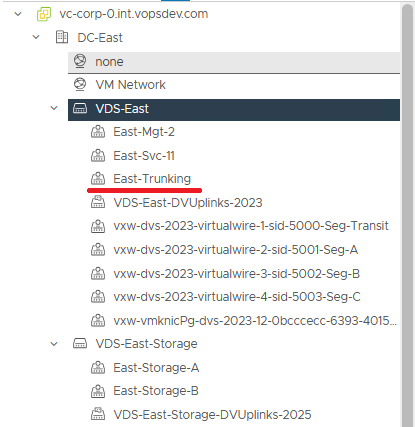415x427 pixels.
Task: Collapse the VDS-East-Storage switch node
Action: [x=54, y=344]
